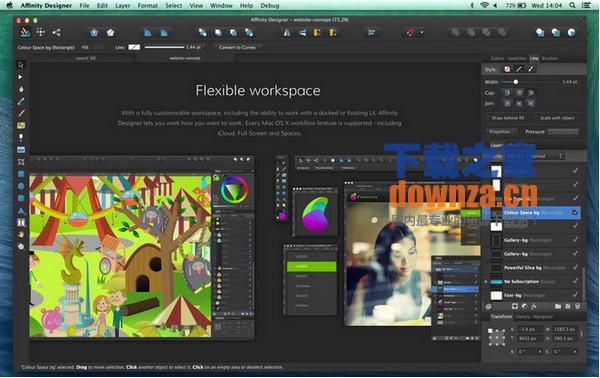Switch to the website-concept document tab
This screenshot has height=378, width=600.
pos(185,58)
